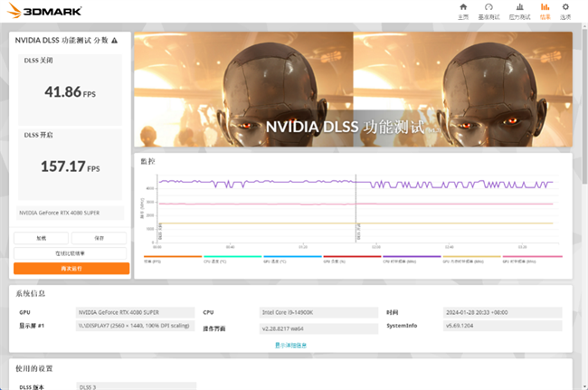
Task: Click the Load (加载) button
Action: click(42, 238)
